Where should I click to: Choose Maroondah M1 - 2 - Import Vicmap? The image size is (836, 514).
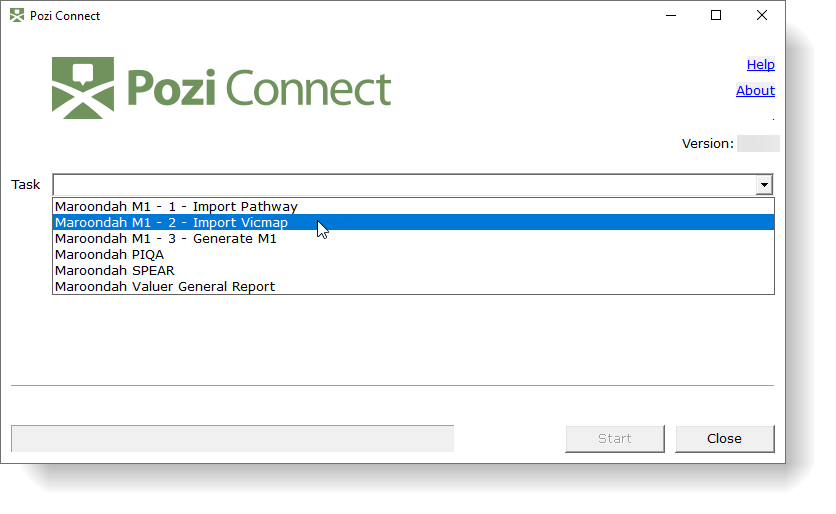(171, 223)
